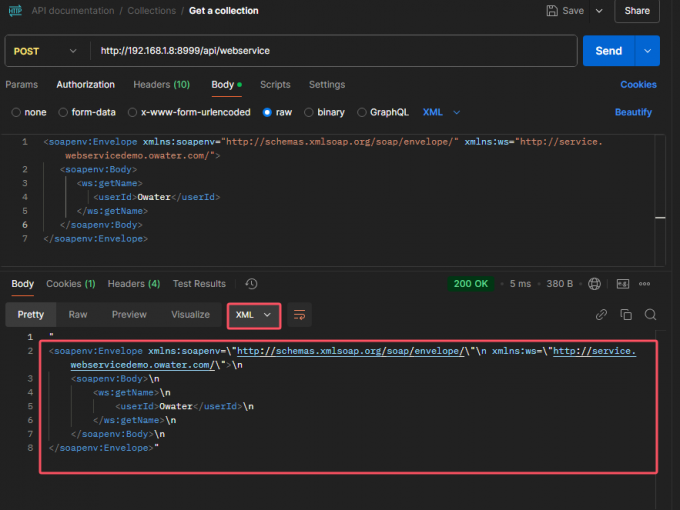Select x-www-form-urlencoded radio button
This screenshot has height=510, width=680.
tap(132, 112)
